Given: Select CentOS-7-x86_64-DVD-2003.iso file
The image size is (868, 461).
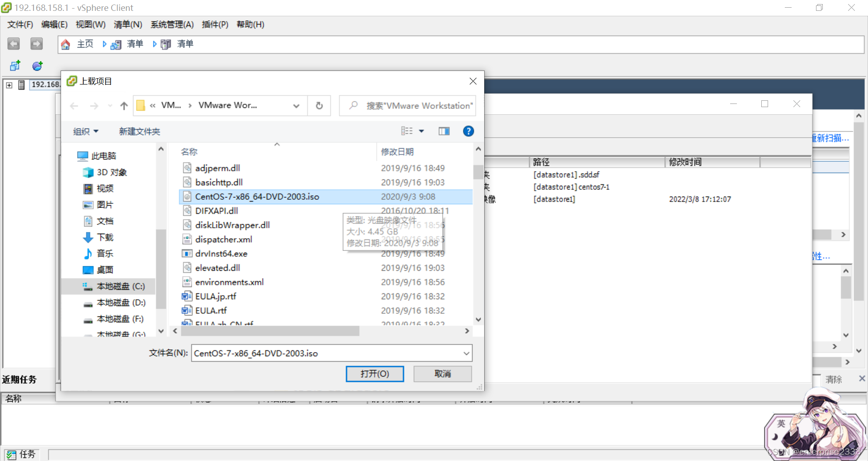Looking at the screenshot, I should pyautogui.click(x=325, y=197).
